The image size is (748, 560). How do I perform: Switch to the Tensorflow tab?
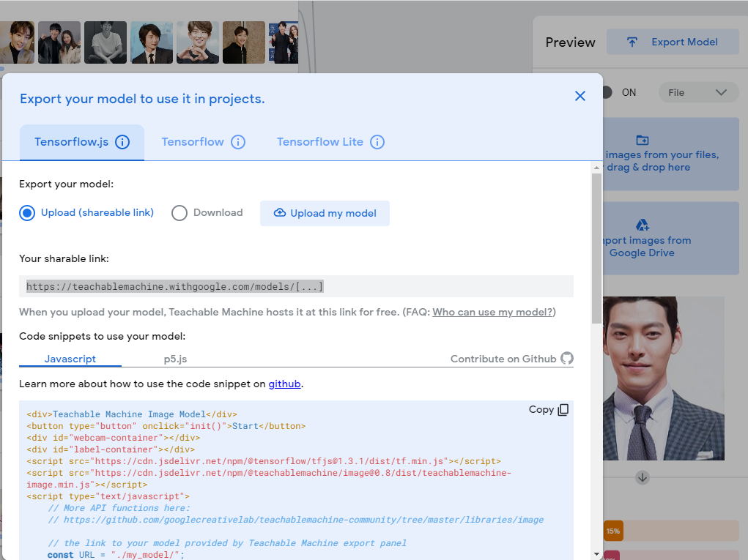[203, 142]
